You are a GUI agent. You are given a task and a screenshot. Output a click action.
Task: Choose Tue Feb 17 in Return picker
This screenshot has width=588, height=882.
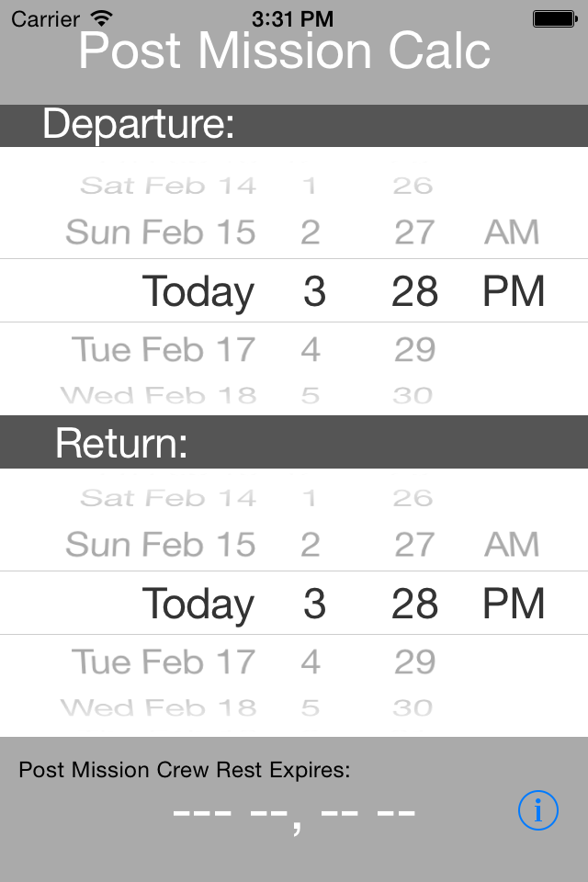[x=164, y=662]
